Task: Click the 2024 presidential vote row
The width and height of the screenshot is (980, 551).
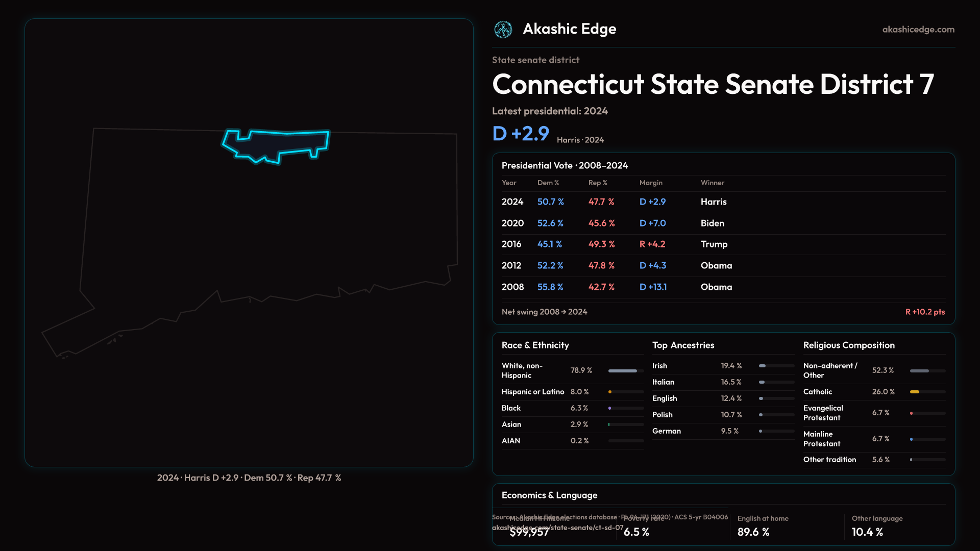Action: (723, 202)
